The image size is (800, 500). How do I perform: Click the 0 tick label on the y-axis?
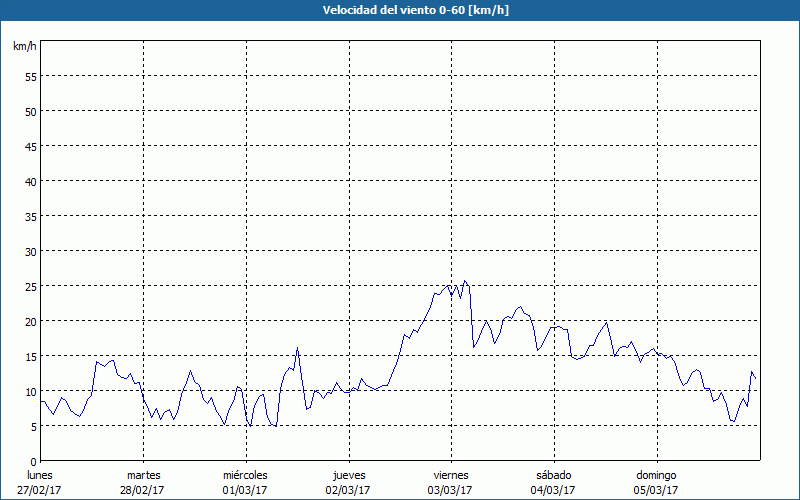pos(33,461)
